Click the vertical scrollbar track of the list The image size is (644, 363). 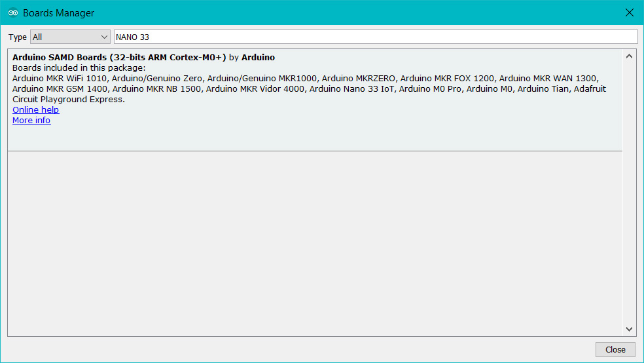point(629,197)
